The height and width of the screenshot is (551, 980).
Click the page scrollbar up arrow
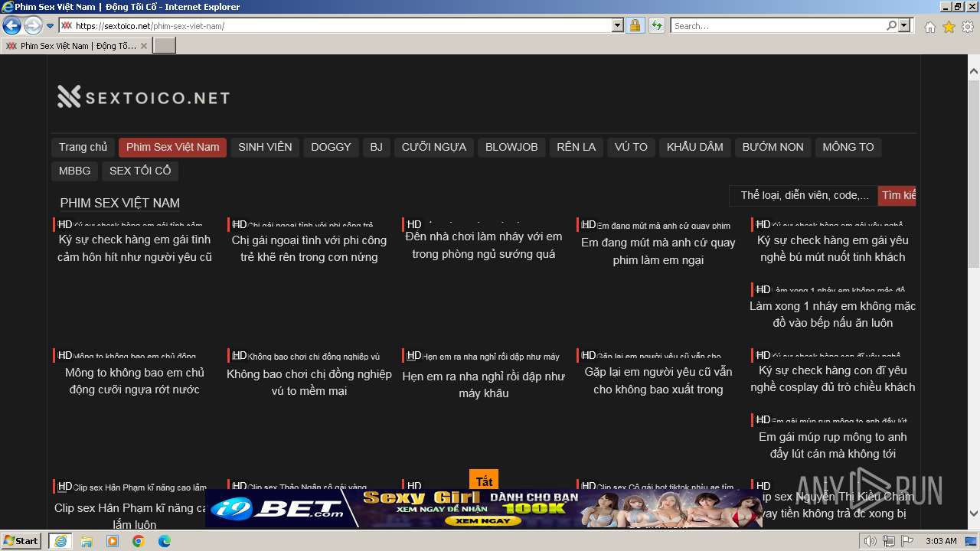tap(973, 72)
